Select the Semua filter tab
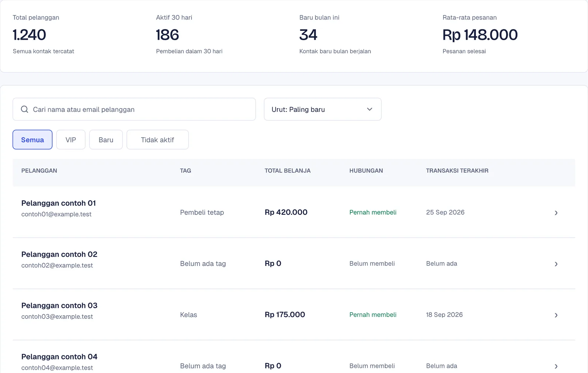 [x=32, y=140]
